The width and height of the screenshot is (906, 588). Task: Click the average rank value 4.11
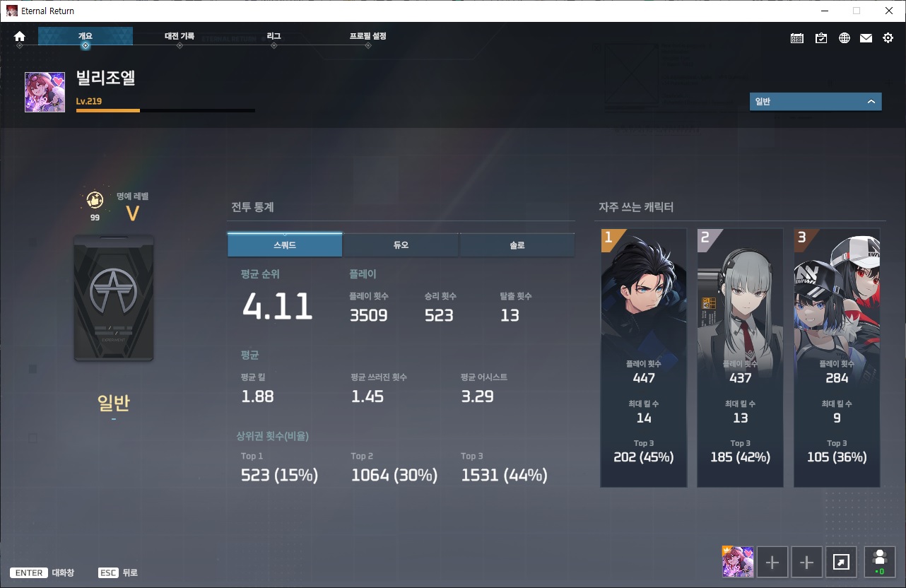278,306
